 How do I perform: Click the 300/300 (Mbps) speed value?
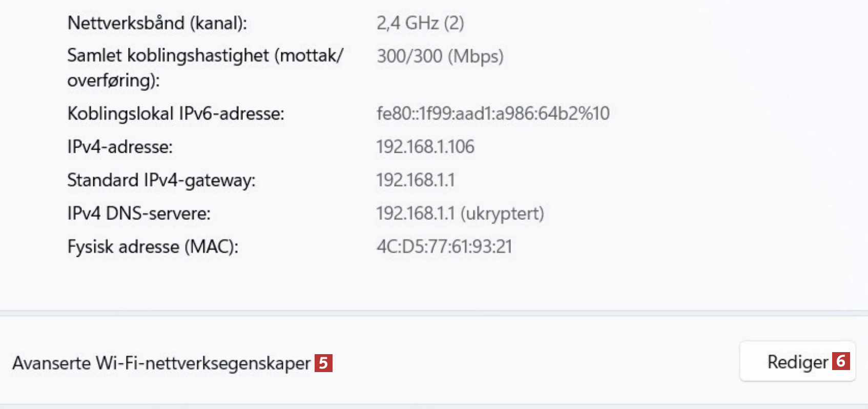[440, 56]
